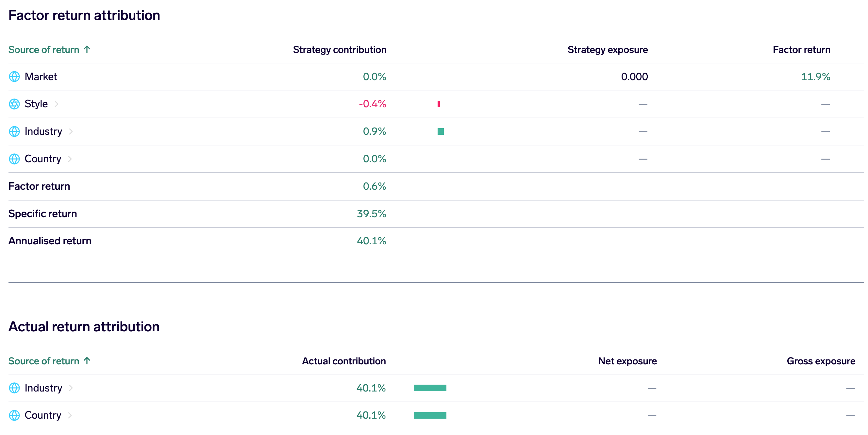The height and width of the screenshot is (435, 868).
Task: Click sort arrow in Factor return attribution header
Action: [x=87, y=50]
